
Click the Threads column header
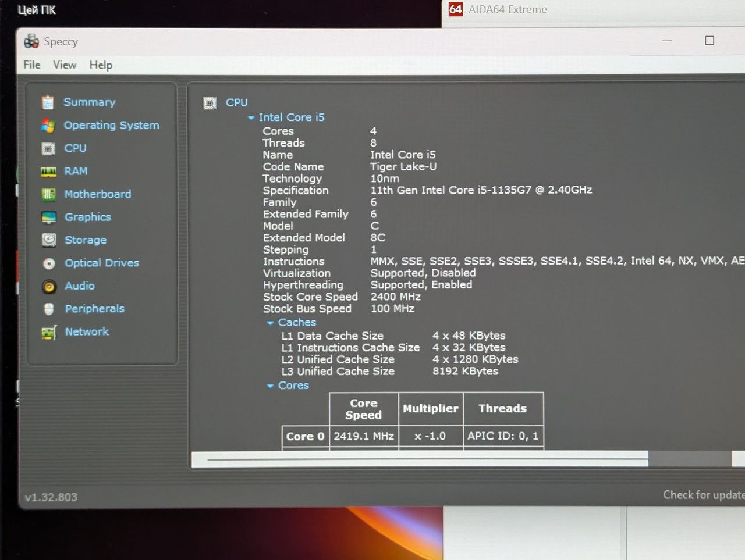[503, 409]
